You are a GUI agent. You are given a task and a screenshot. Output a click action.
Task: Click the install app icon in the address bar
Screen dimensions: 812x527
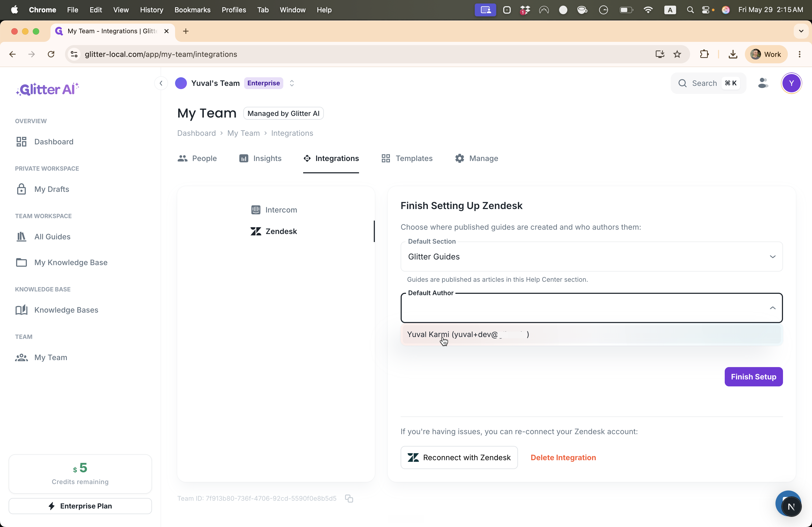tap(659, 54)
